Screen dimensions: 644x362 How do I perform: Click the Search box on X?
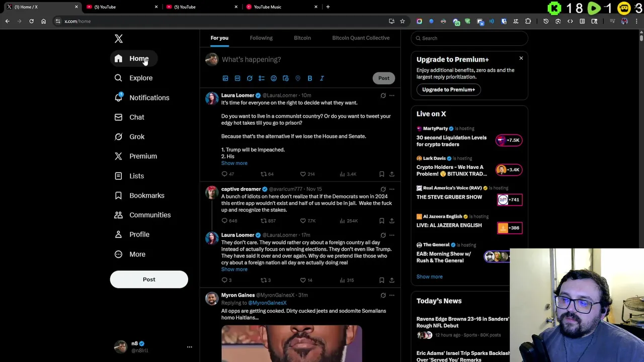coord(469,38)
